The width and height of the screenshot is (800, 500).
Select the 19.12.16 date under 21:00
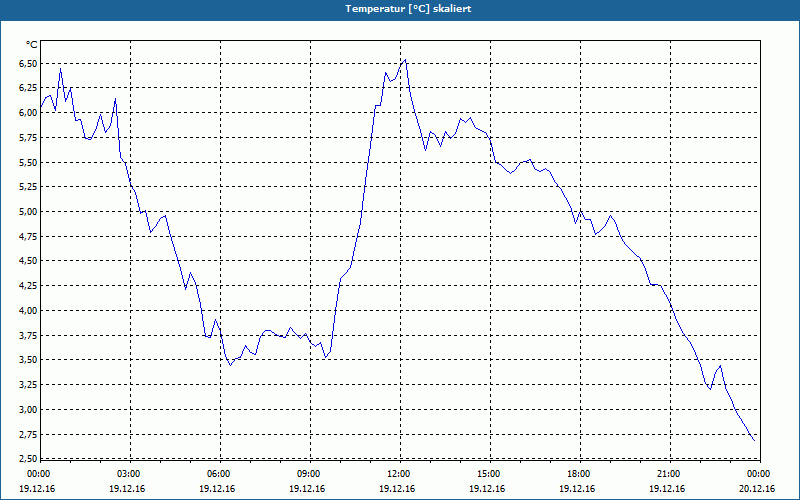click(667, 489)
